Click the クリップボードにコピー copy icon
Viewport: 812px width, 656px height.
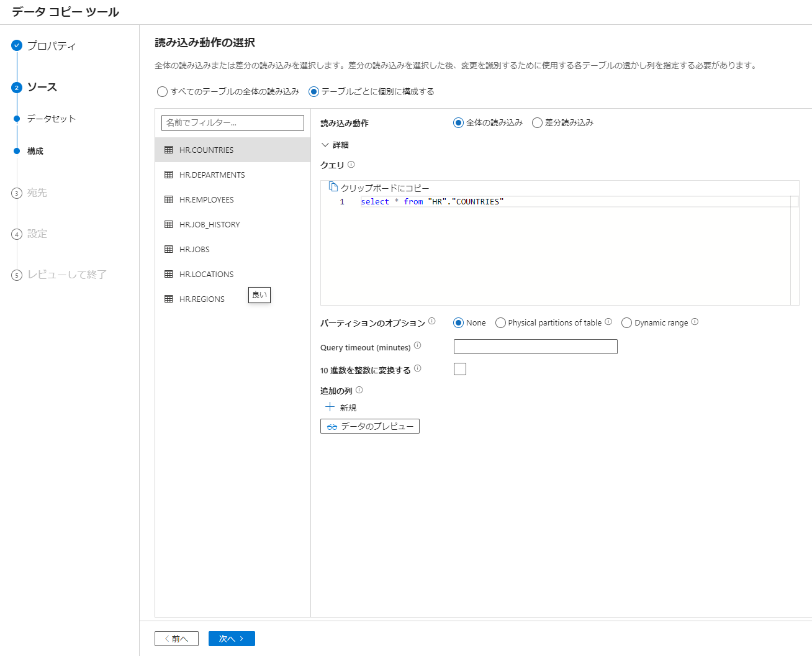point(333,186)
